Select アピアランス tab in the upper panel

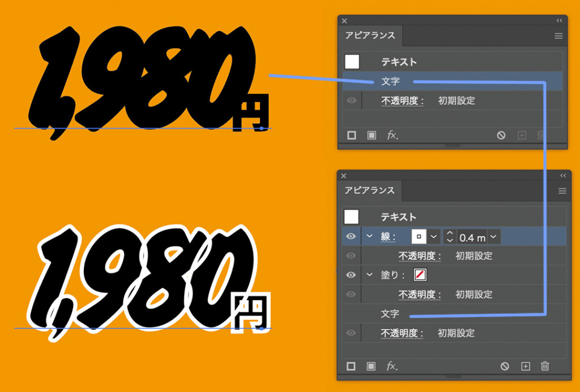pyautogui.click(x=369, y=36)
